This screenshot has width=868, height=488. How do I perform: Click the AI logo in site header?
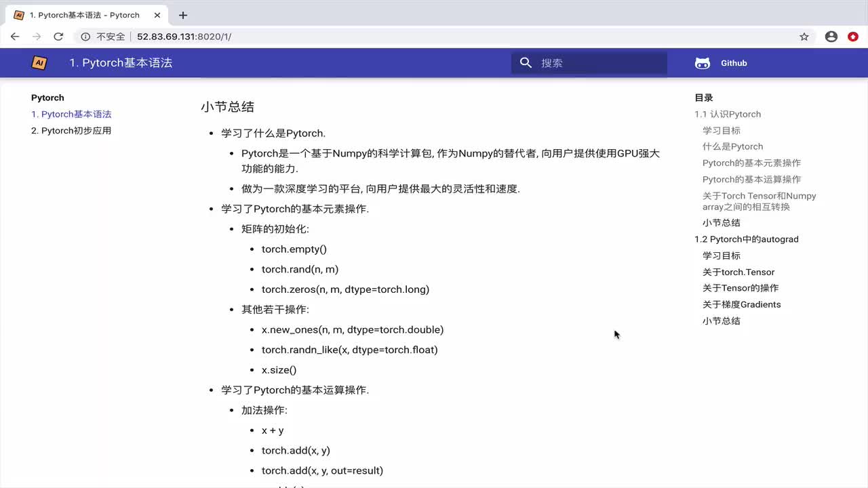(39, 62)
